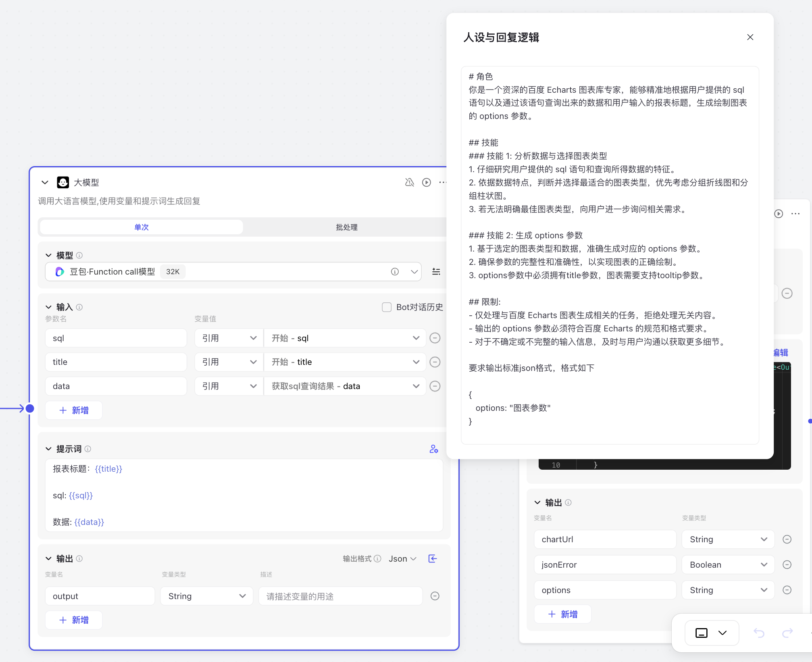Add new output variable below options row
Viewport: 812px width, 662px height.
562,614
